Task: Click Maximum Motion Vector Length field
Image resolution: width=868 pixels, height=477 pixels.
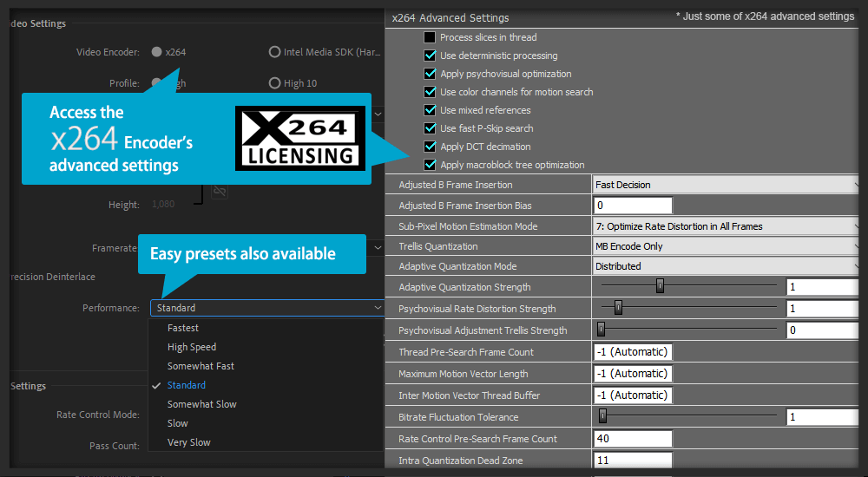Action: click(x=632, y=374)
